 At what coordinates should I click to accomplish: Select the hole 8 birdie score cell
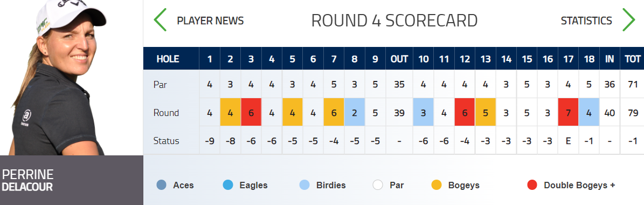coord(355,112)
